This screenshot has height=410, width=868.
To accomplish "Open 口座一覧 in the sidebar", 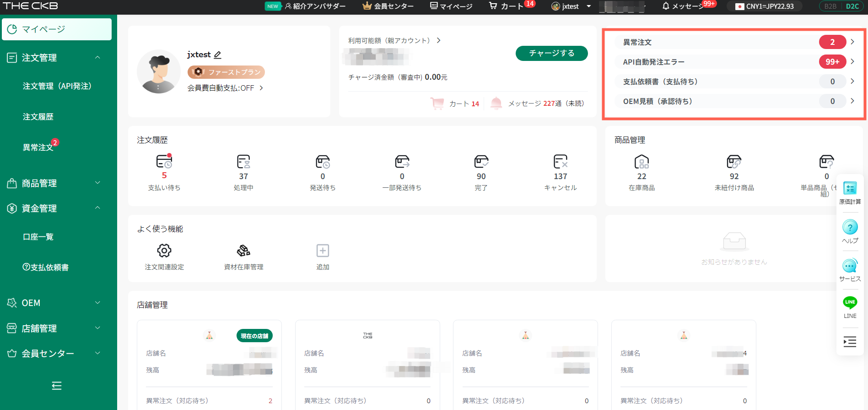I will (x=38, y=237).
